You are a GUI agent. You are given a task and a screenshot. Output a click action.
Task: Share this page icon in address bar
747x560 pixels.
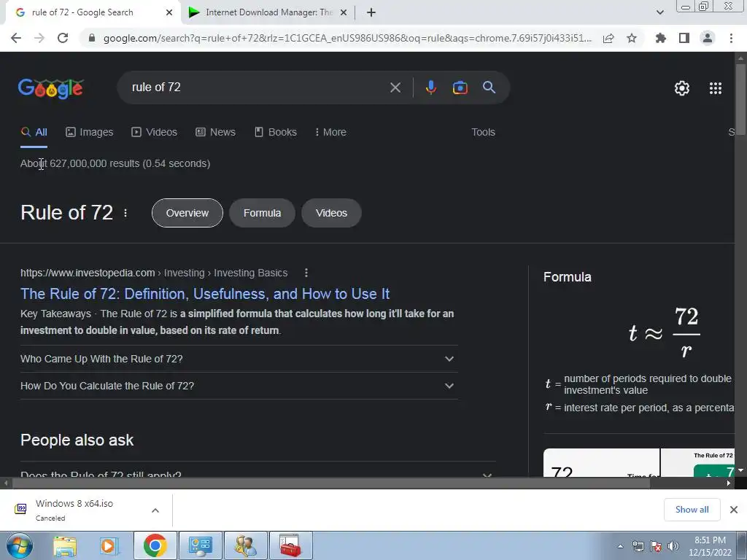pos(608,38)
